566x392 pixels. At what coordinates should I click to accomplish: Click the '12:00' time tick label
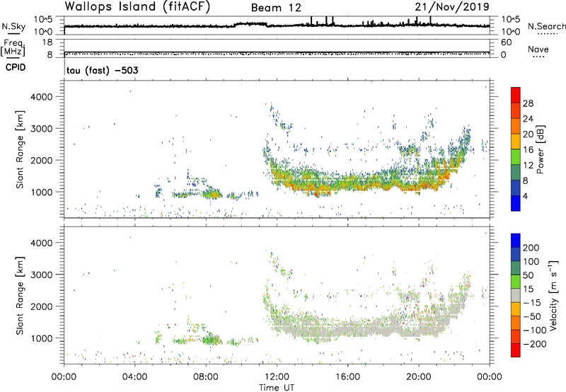pyautogui.click(x=277, y=377)
